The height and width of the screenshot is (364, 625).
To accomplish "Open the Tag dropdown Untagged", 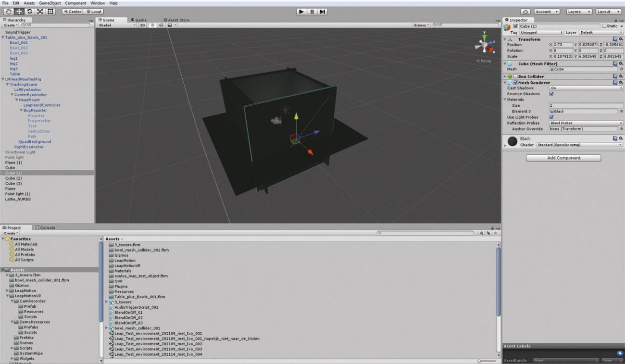I will 542,33.
